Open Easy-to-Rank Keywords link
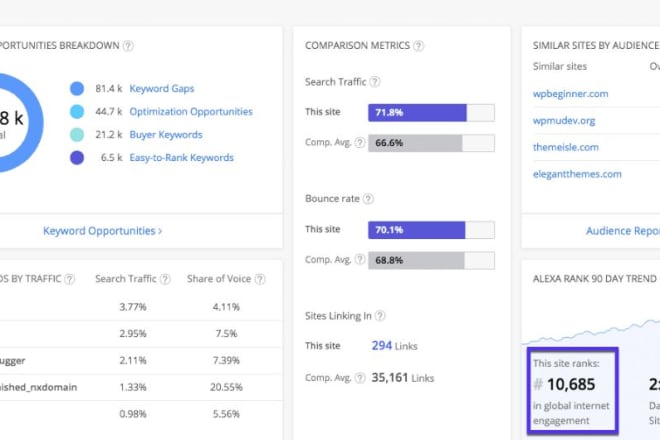 click(x=181, y=158)
